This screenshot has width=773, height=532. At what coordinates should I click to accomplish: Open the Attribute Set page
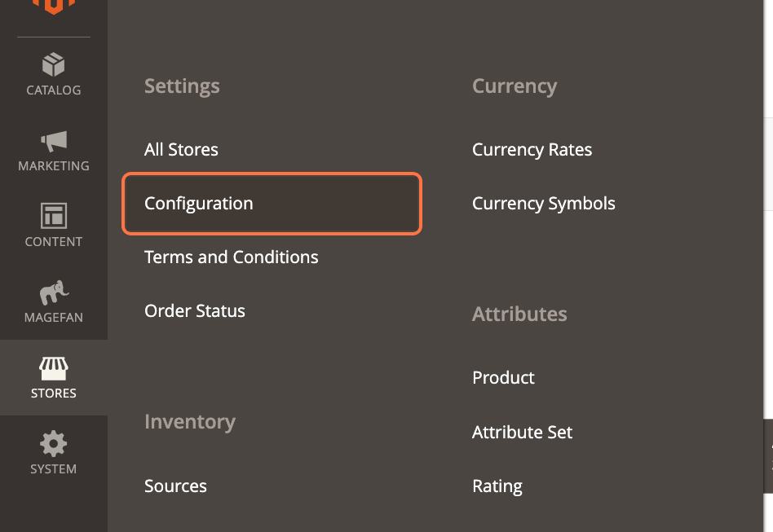pos(522,432)
